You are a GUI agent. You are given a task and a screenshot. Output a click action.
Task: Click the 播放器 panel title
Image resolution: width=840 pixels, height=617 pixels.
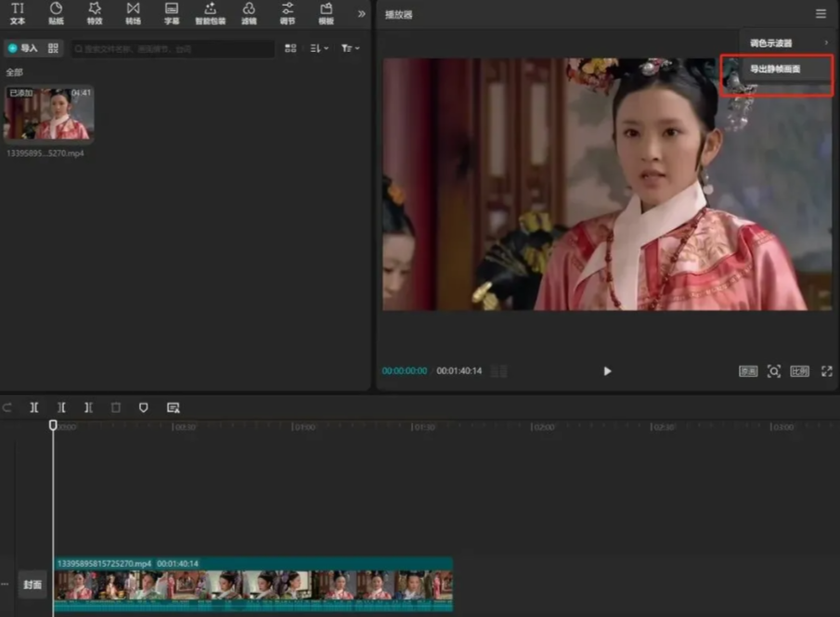coord(398,15)
